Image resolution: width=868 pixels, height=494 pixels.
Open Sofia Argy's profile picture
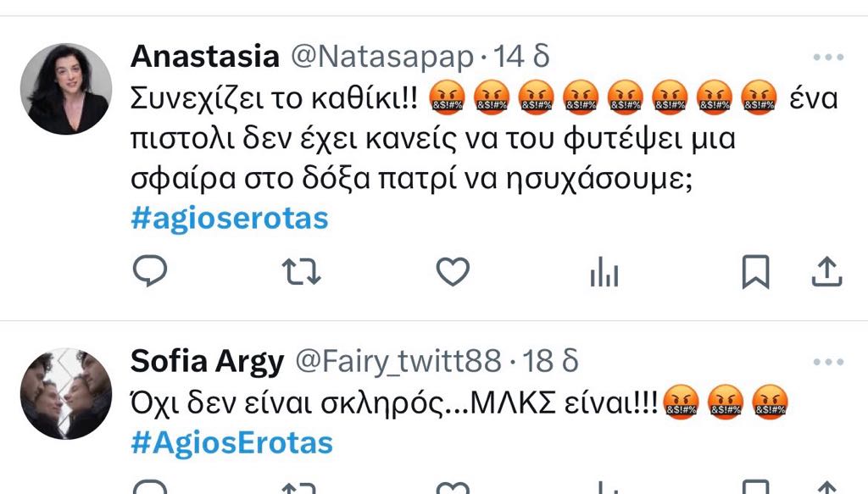click(66, 394)
